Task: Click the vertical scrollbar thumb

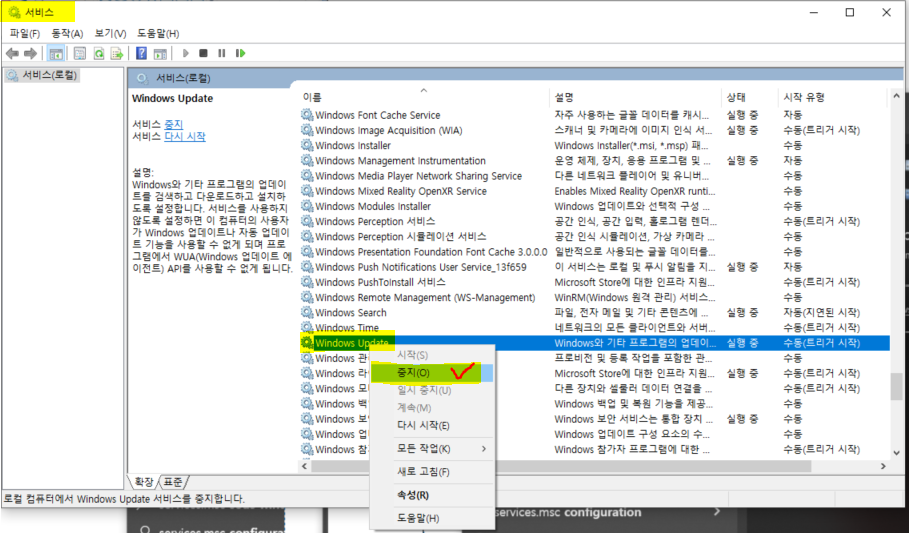Action: coord(896,386)
